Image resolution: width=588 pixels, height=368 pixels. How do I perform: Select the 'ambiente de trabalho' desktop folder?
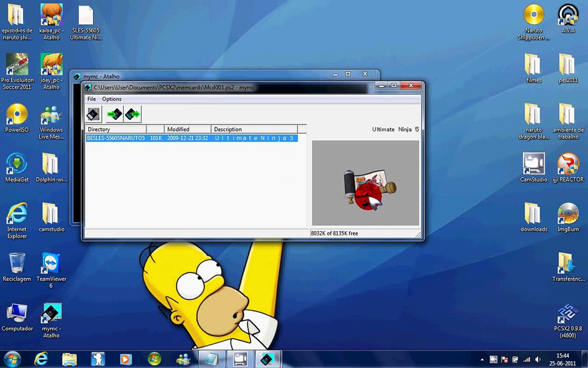click(568, 122)
